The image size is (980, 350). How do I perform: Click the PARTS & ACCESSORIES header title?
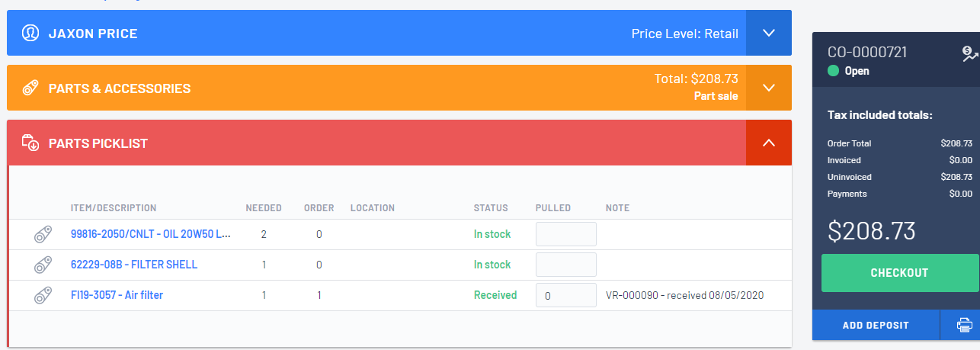(x=120, y=88)
